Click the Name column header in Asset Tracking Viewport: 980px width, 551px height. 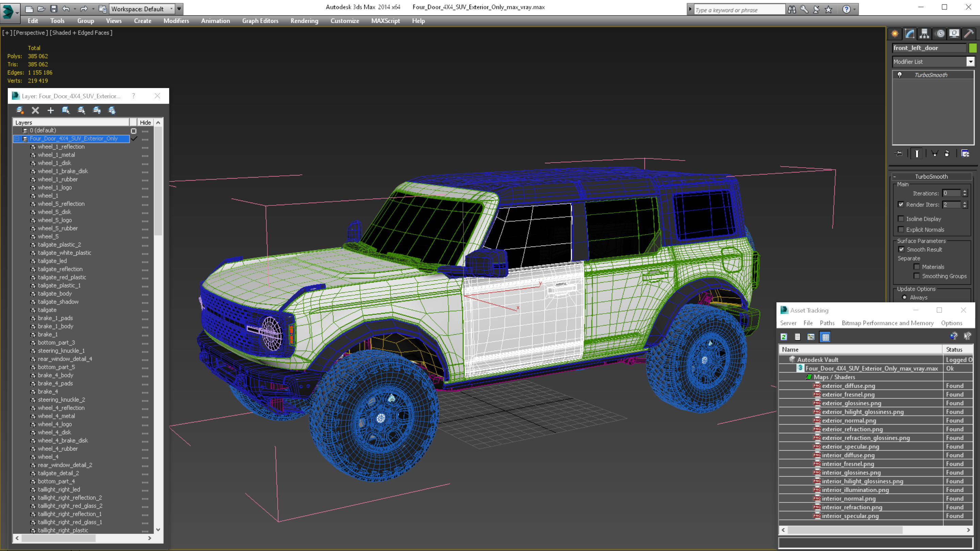click(860, 349)
